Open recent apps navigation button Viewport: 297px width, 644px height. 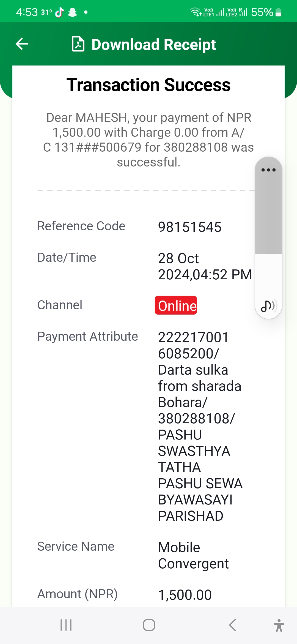click(x=66, y=625)
